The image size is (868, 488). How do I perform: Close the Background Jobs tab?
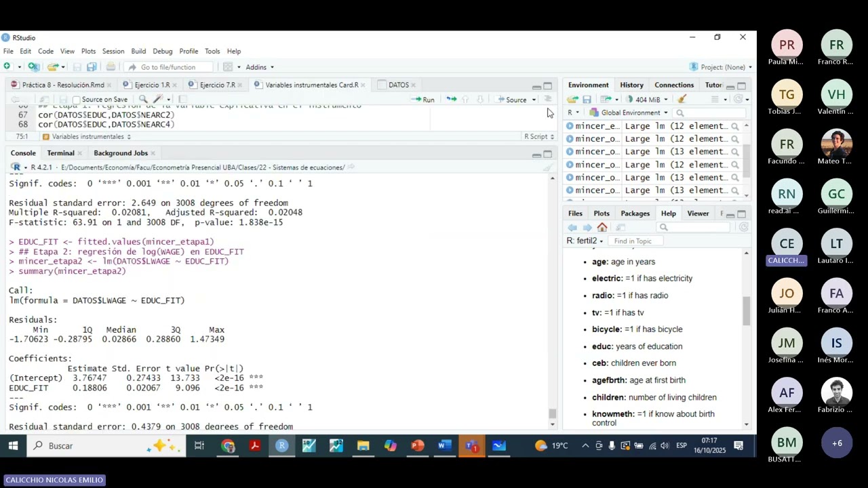[x=153, y=153]
